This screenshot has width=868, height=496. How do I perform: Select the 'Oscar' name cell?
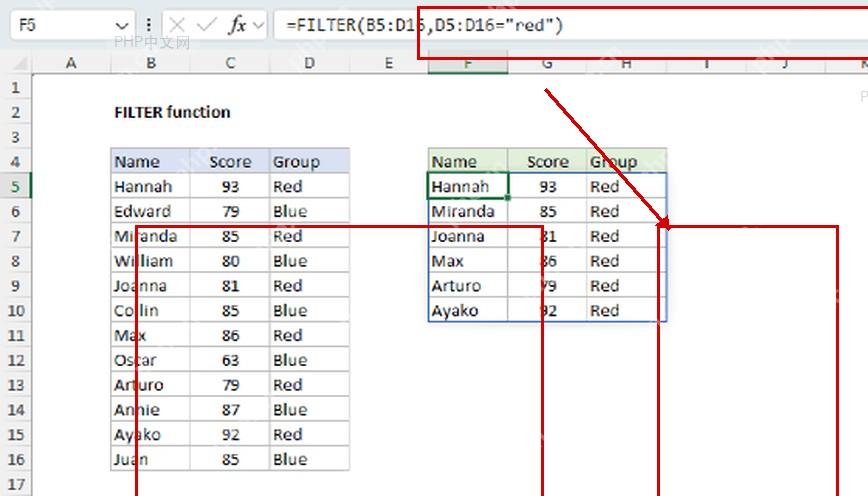pyautogui.click(x=151, y=360)
